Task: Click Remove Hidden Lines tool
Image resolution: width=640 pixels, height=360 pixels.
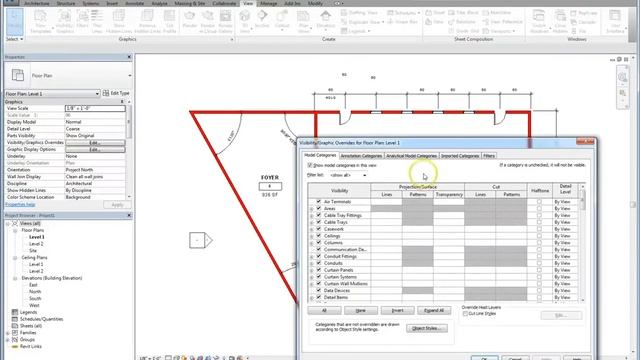Action: [147, 21]
